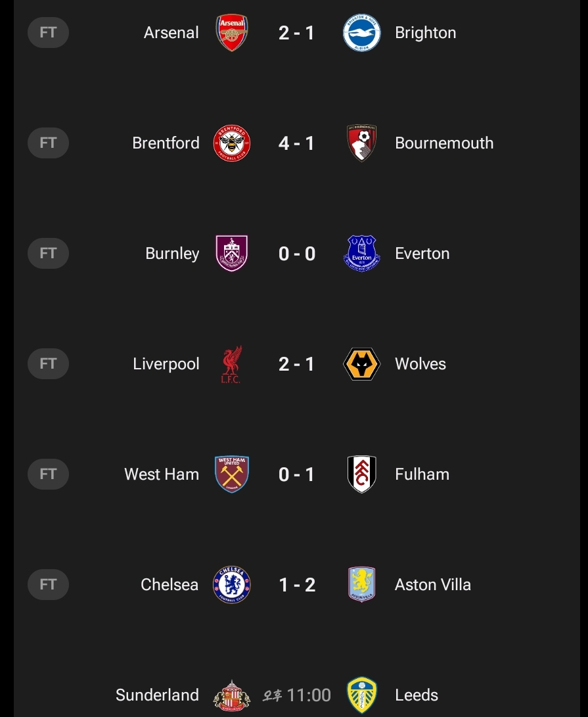The height and width of the screenshot is (717, 588).
Task: Click the Leeds club badge
Action: tap(362, 695)
